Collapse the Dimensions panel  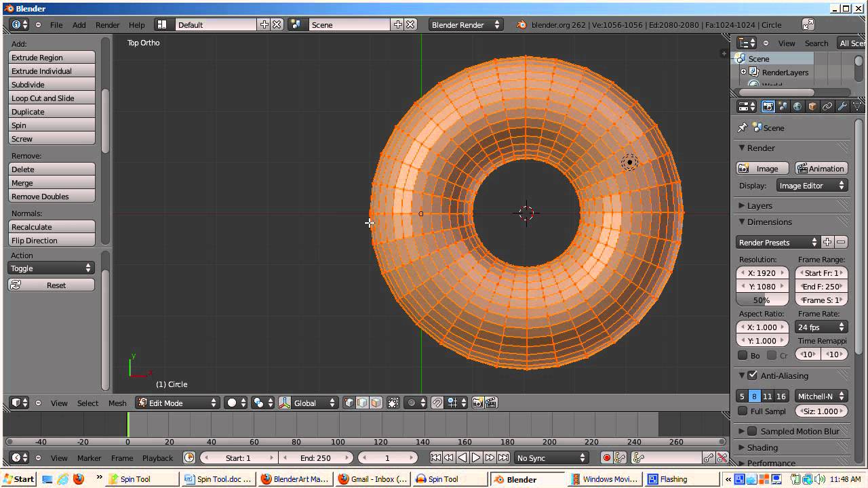pos(743,222)
